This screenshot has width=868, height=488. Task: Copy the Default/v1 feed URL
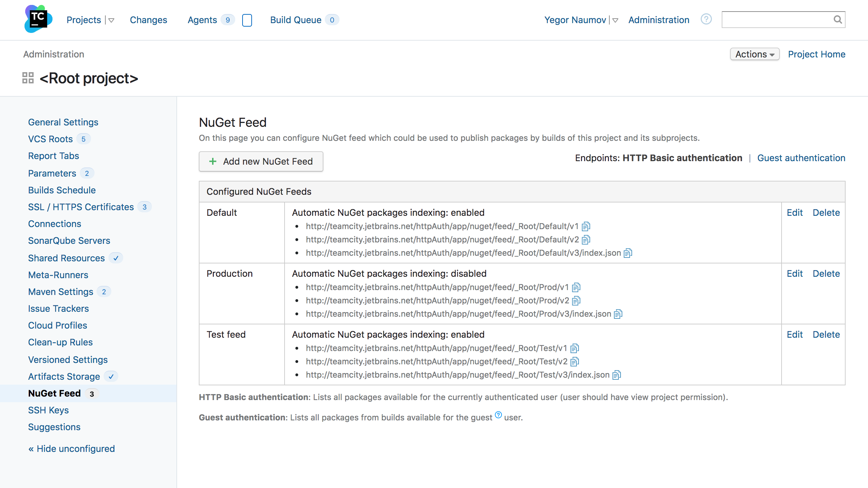point(586,226)
